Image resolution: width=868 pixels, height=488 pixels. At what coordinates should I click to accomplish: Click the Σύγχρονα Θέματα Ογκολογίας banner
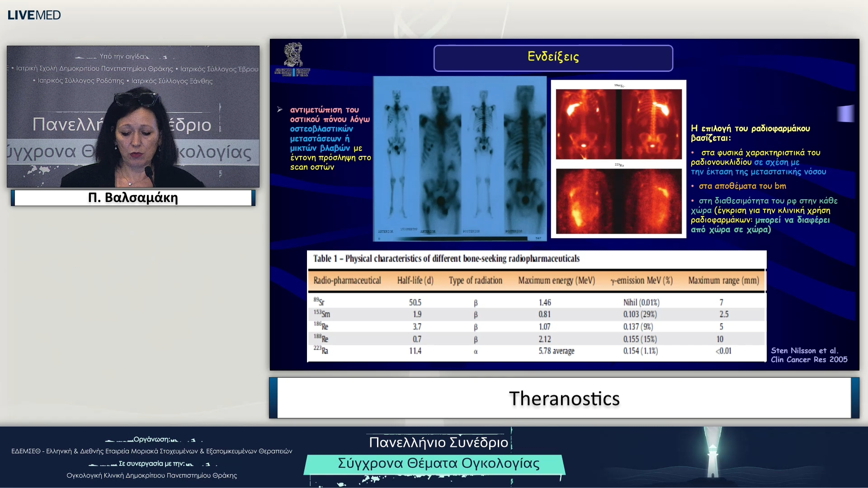tap(438, 463)
